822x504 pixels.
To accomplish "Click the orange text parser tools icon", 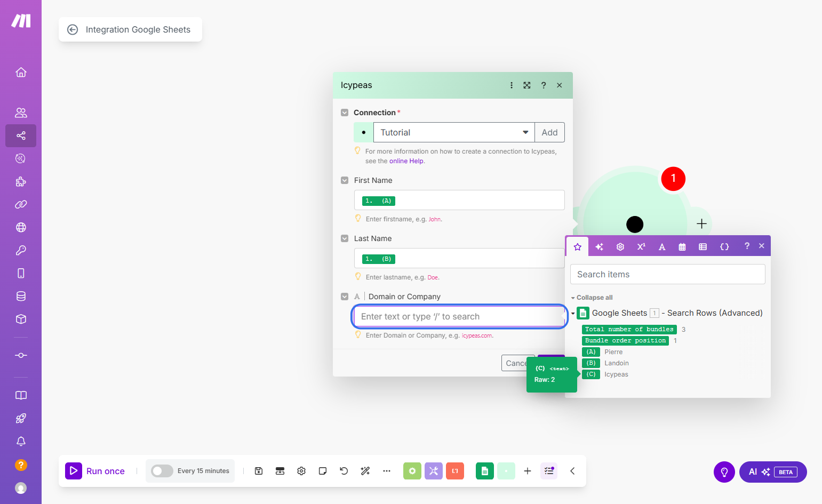I will tap(455, 471).
